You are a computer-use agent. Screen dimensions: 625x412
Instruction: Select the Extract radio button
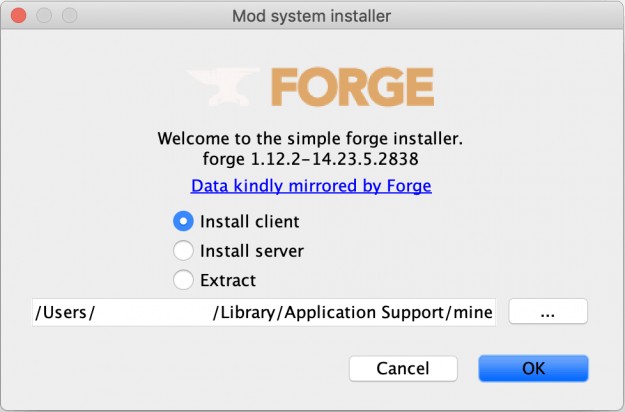point(183,280)
